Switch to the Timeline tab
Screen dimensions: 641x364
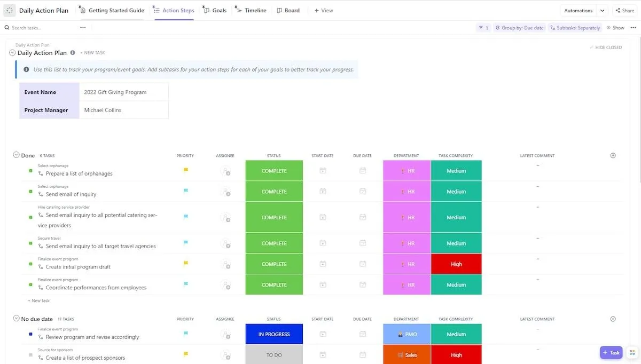pos(251,11)
